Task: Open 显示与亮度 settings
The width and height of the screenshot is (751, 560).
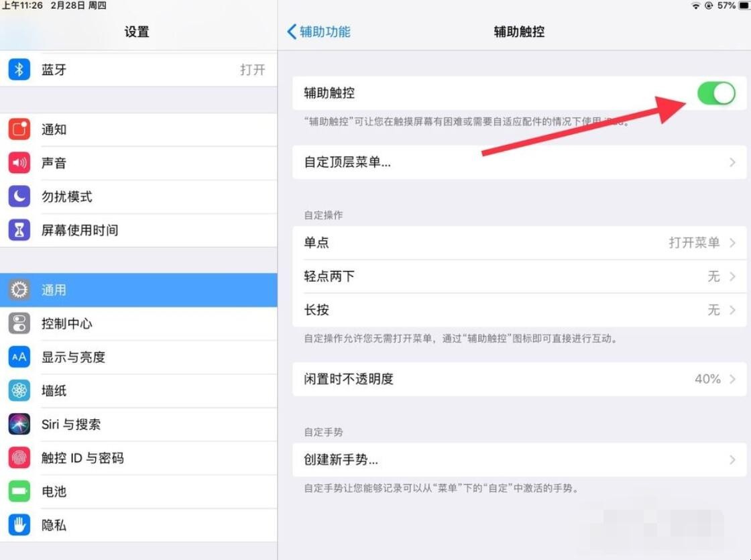Action: (x=138, y=357)
